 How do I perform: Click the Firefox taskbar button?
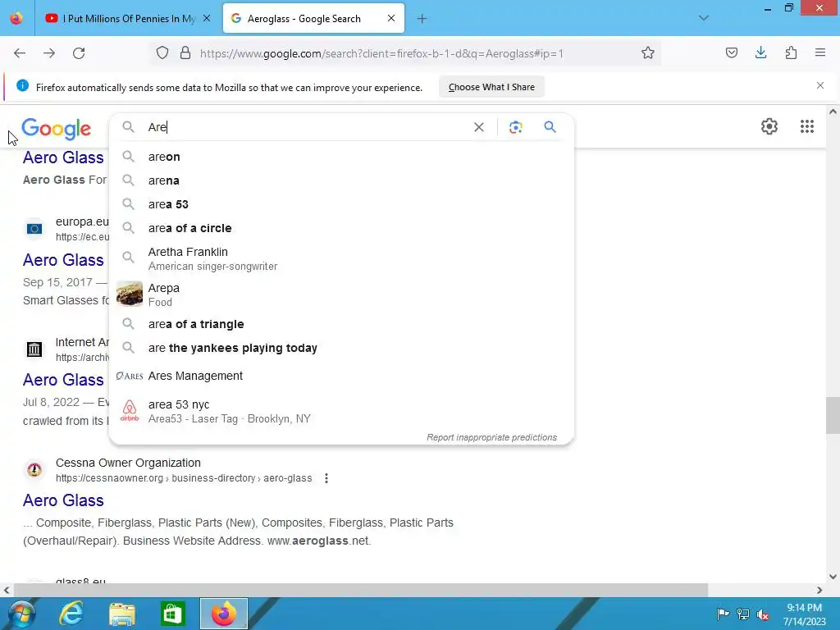click(224, 614)
